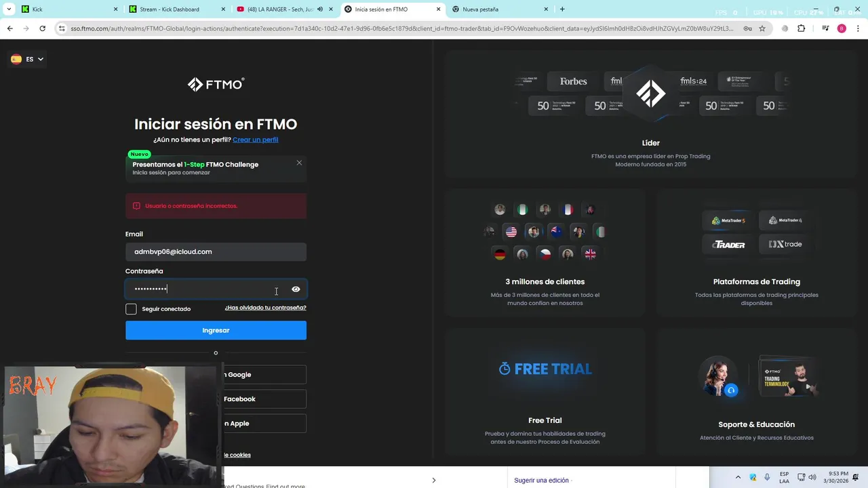Close the Inicia sesión en FTMO tab
This screenshot has width=868, height=488.
438,9
